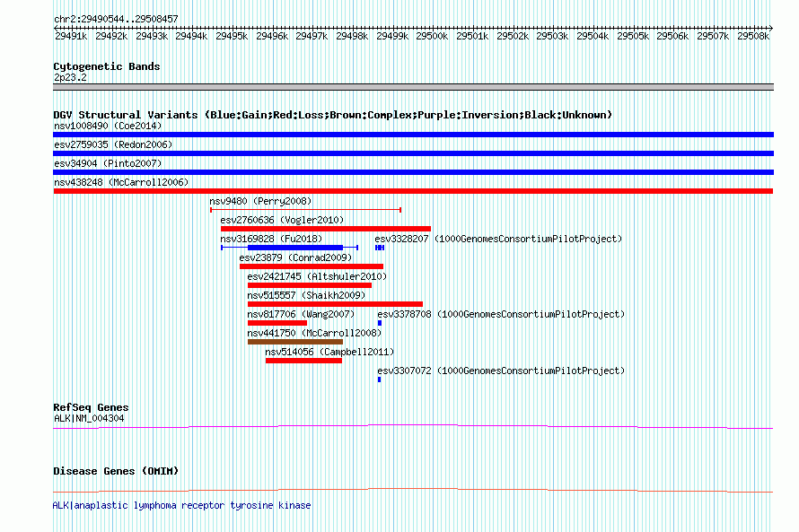Click the nsv1008490 (Coe2014) blue gain bar

tap(413, 135)
